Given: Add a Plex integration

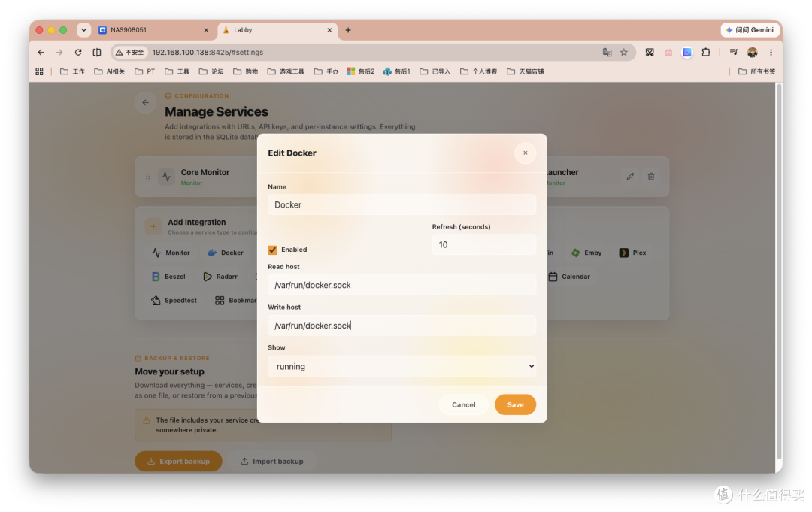Looking at the screenshot, I should (x=632, y=253).
